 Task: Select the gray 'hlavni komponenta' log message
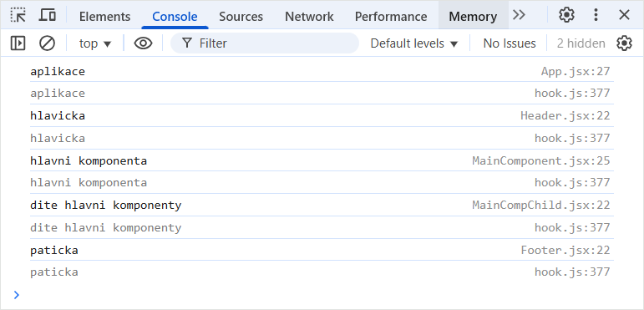click(x=89, y=182)
